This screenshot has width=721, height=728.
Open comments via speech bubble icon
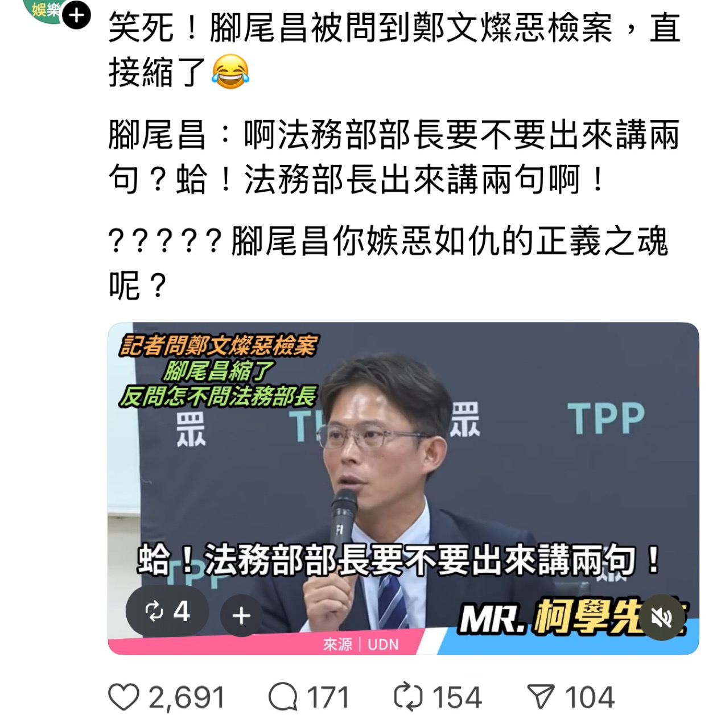pyautogui.click(x=283, y=697)
